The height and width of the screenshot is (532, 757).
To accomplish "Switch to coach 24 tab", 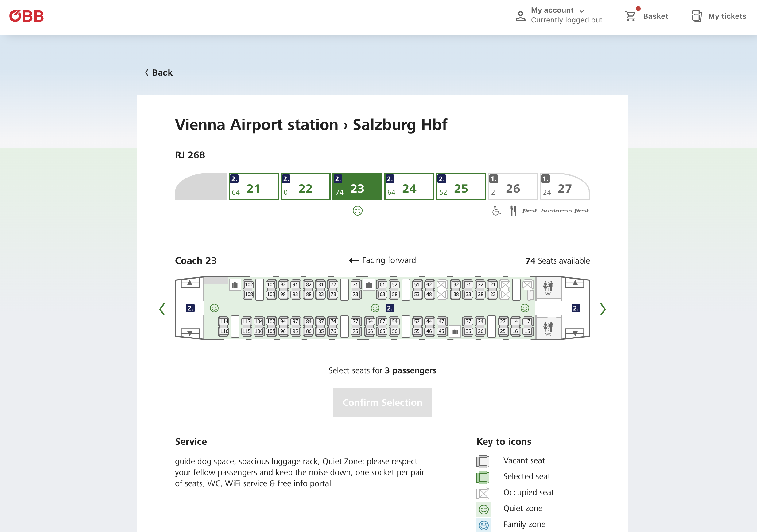I will (x=409, y=186).
